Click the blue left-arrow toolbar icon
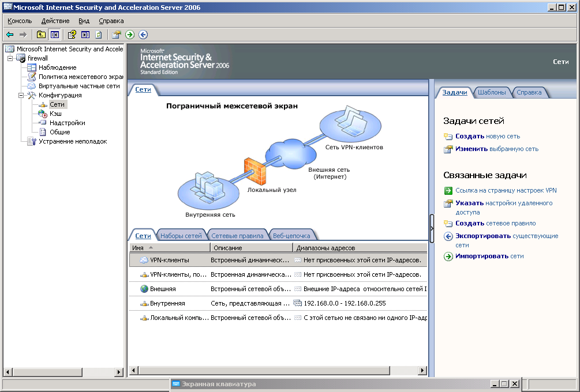The height and width of the screenshot is (392, 580). (143, 35)
